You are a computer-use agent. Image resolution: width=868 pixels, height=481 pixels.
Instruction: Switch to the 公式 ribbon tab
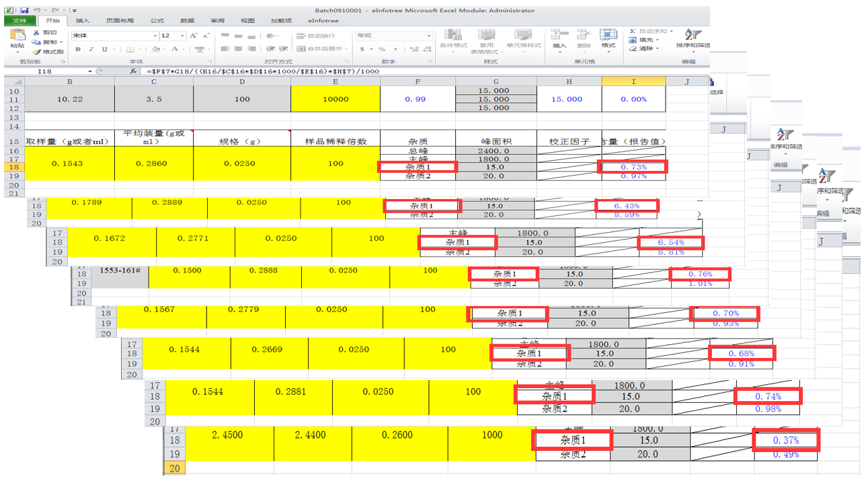[156, 20]
